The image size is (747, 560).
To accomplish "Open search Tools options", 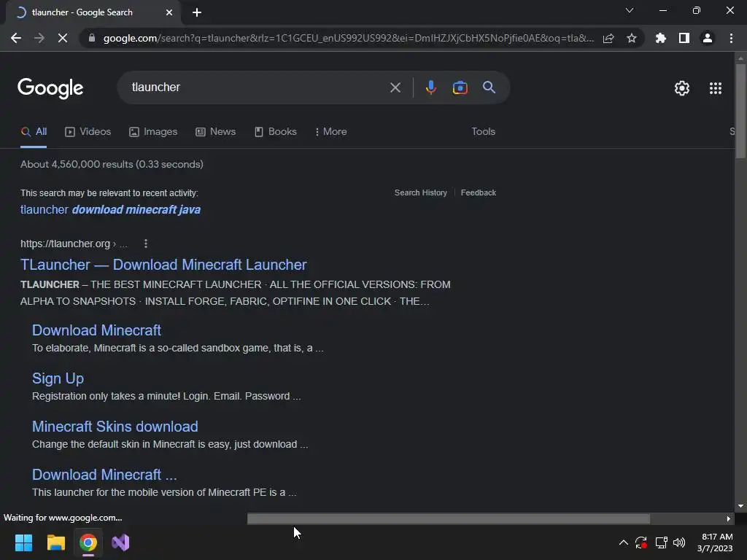I will click(483, 131).
